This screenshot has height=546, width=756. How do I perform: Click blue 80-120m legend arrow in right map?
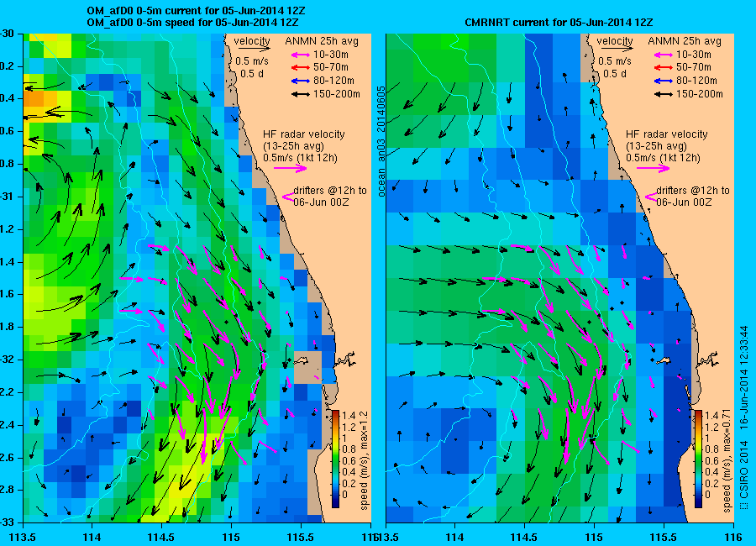coord(663,81)
